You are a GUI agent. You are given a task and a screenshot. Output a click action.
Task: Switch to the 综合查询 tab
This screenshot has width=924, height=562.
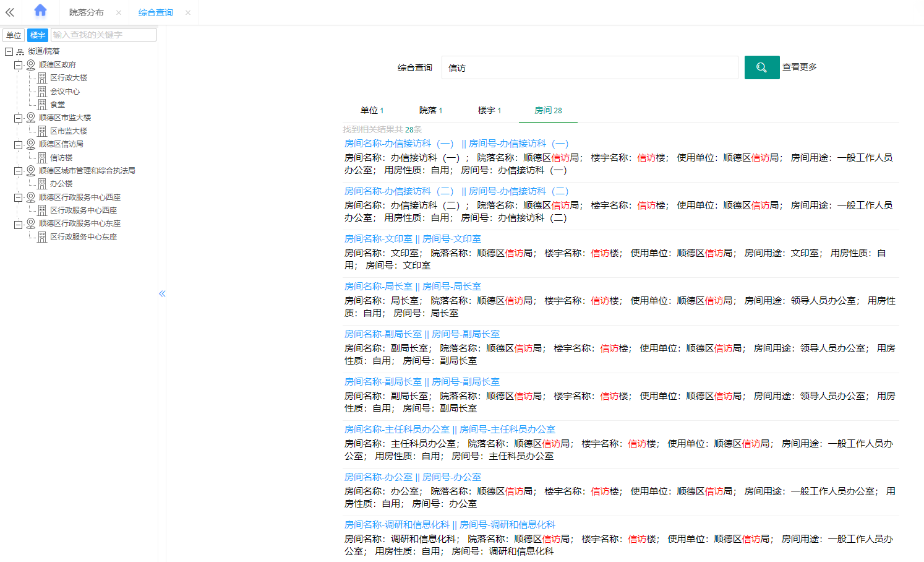tap(156, 12)
